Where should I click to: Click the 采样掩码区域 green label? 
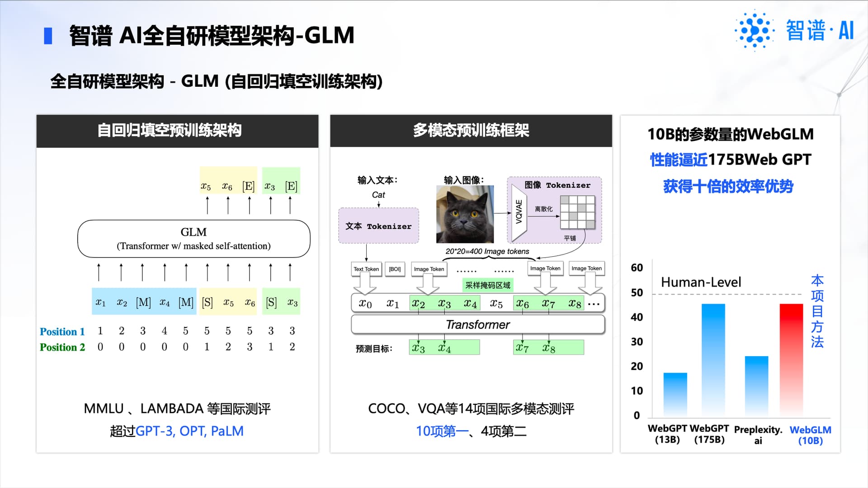pyautogui.click(x=487, y=285)
